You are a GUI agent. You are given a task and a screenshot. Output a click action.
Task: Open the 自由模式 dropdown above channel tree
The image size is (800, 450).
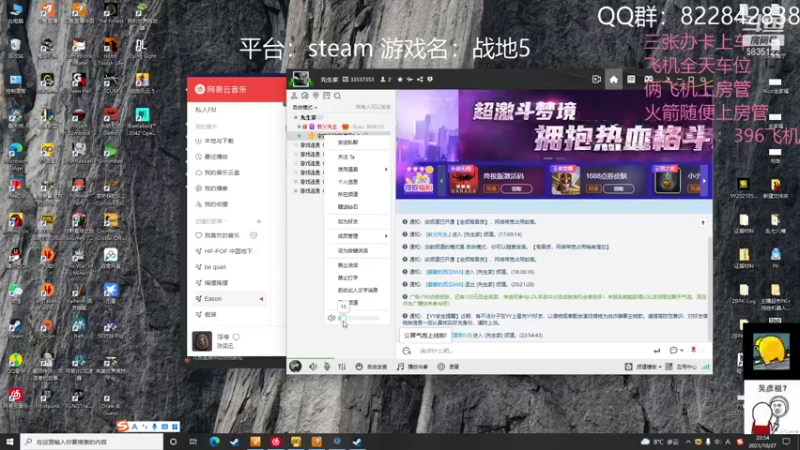click(305, 108)
